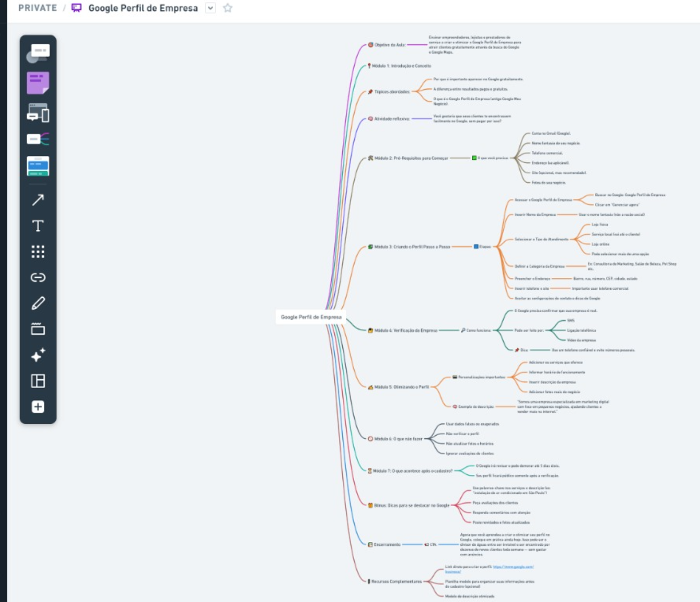This screenshot has height=602, width=700.
Task: Select the Definir a Categoria da Empresa node
Action: click(x=540, y=267)
